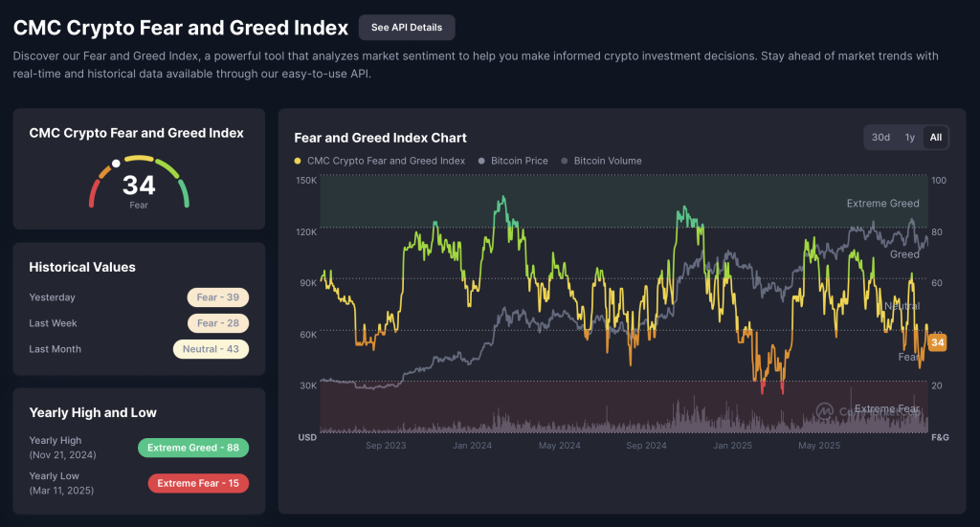This screenshot has width=980, height=527.
Task: Click the Extreme Greed zone label
Action: [882, 204]
